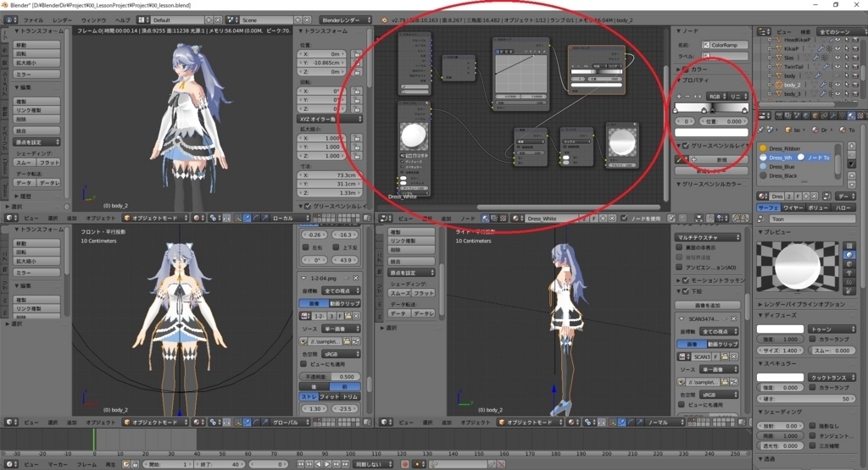Click the ColorRamp stop color swatch
Screen dimensions: 868x470
coord(711,132)
